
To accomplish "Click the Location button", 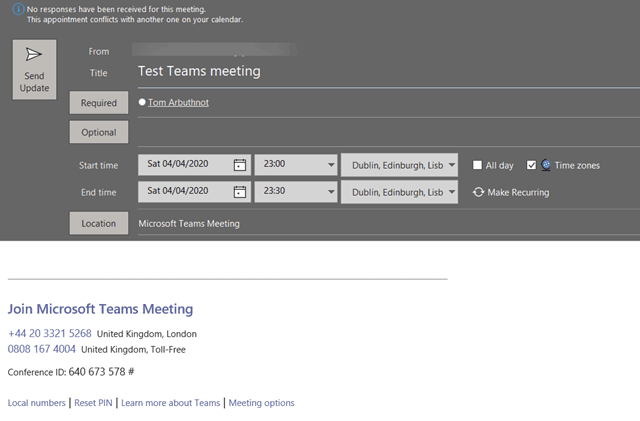I will click(x=99, y=223).
